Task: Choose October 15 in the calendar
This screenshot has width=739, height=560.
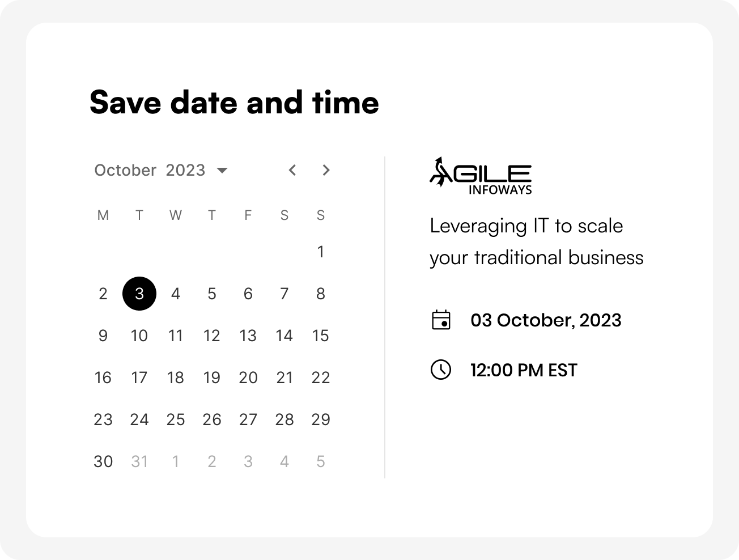Action: click(x=321, y=336)
